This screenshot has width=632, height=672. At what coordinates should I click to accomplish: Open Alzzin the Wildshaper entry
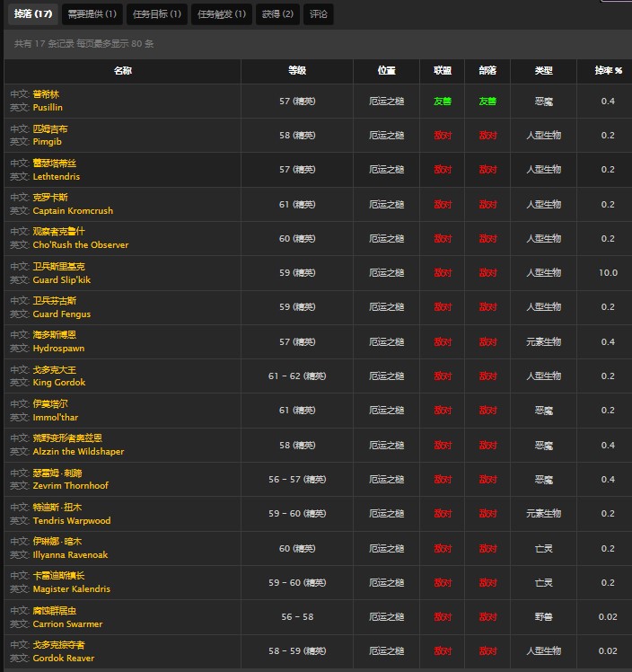[78, 452]
